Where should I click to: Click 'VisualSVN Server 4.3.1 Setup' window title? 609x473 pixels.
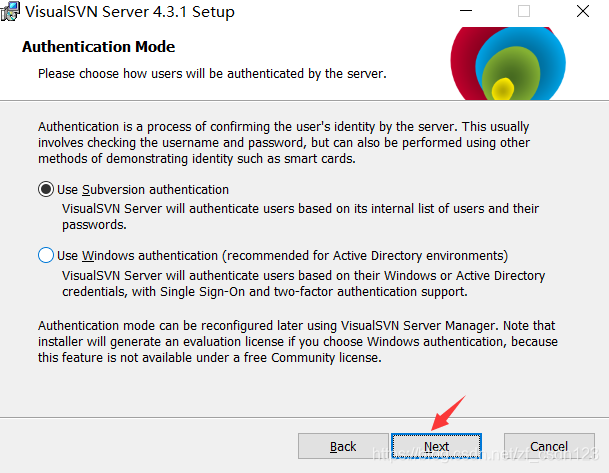pos(130,12)
